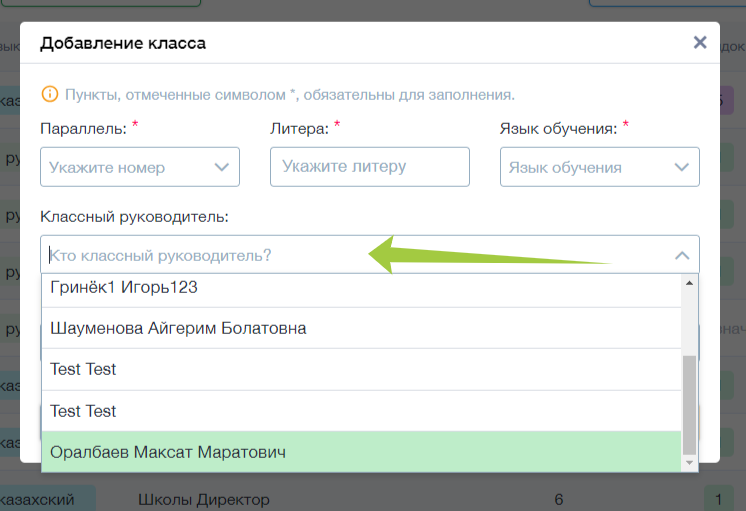746x511 pixels.
Task: Click Школы Директор in the background table
Action: (x=204, y=500)
